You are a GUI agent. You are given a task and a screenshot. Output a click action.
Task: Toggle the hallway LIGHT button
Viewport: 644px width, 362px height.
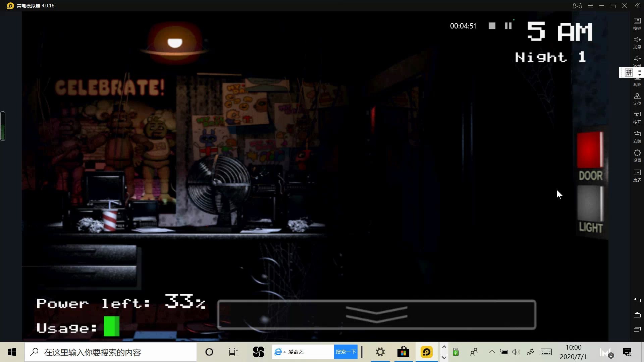590,204
